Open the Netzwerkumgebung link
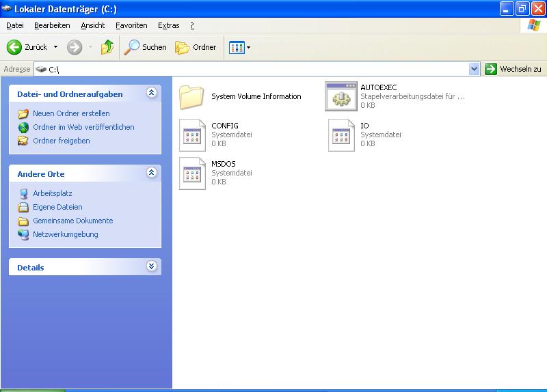This screenshot has width=547, height=392. tap(66, 234)
